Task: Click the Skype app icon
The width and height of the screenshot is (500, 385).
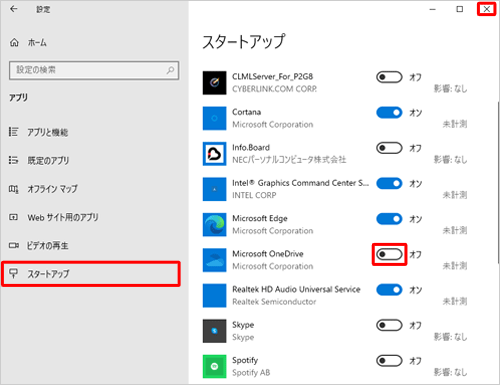Action: (214, 331)
